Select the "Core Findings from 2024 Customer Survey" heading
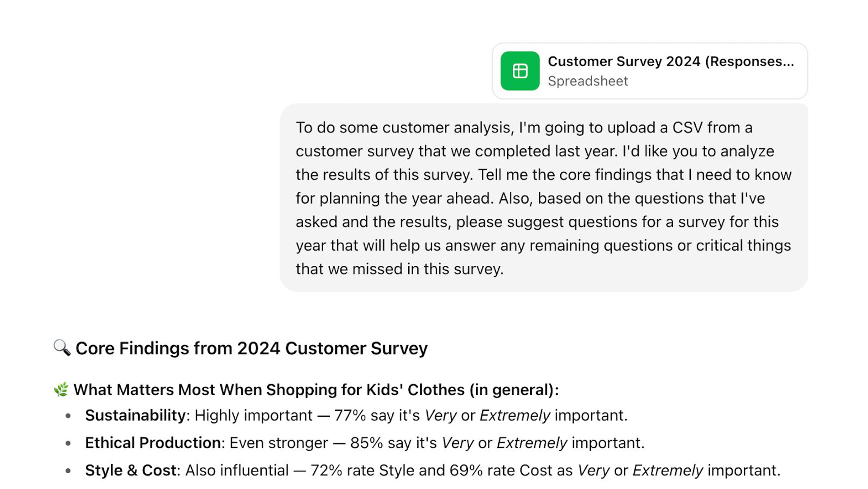868x489 pixels. [251, 348]
